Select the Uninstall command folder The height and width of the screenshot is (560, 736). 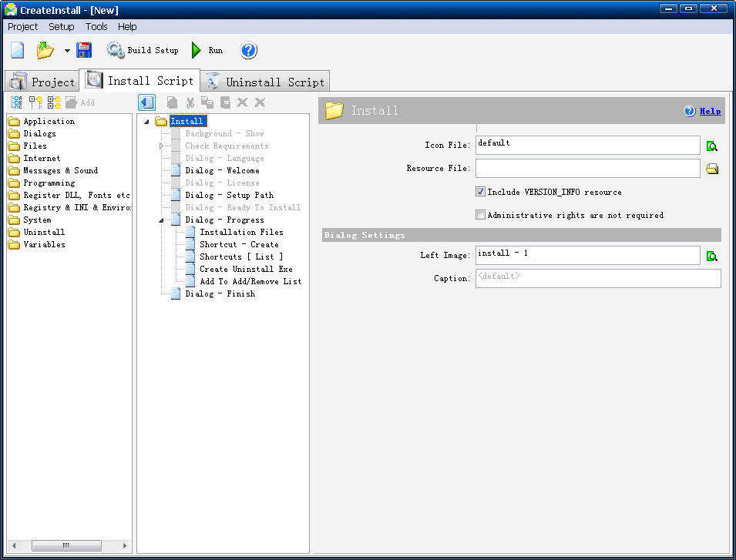38,232
